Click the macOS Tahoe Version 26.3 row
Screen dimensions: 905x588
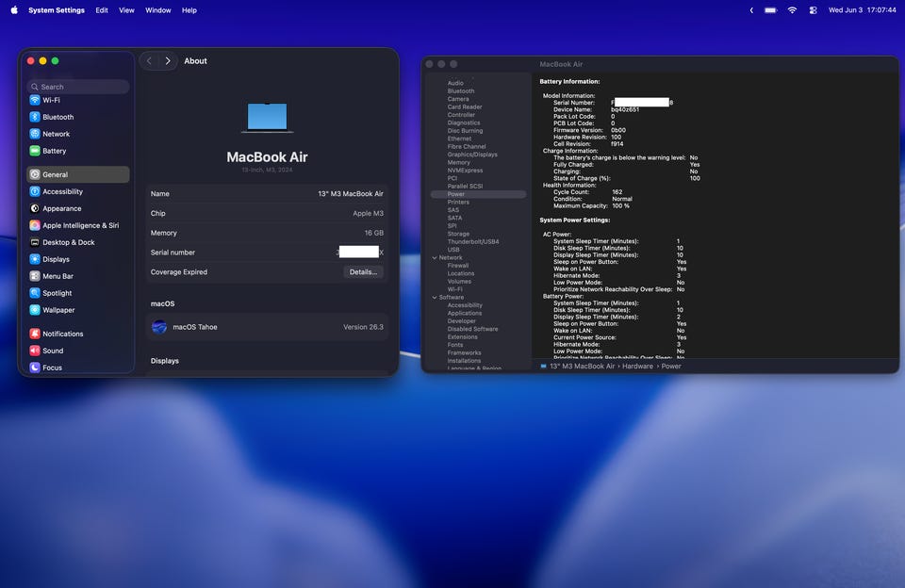267,327
